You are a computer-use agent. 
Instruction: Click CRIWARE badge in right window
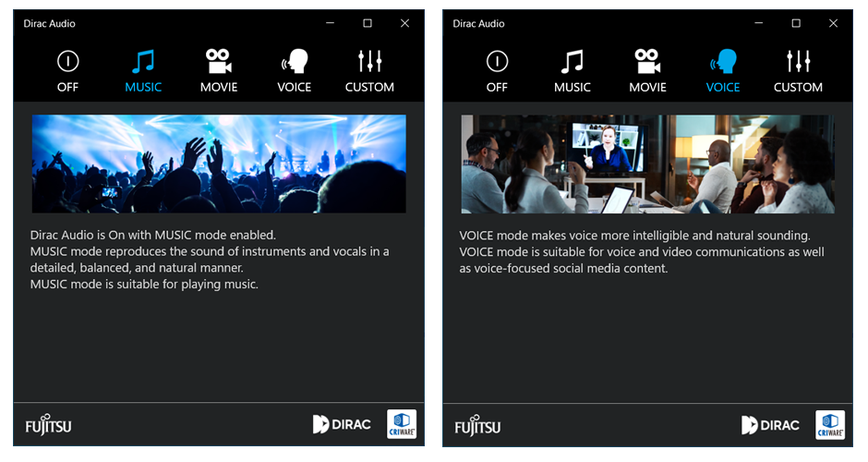830,424
